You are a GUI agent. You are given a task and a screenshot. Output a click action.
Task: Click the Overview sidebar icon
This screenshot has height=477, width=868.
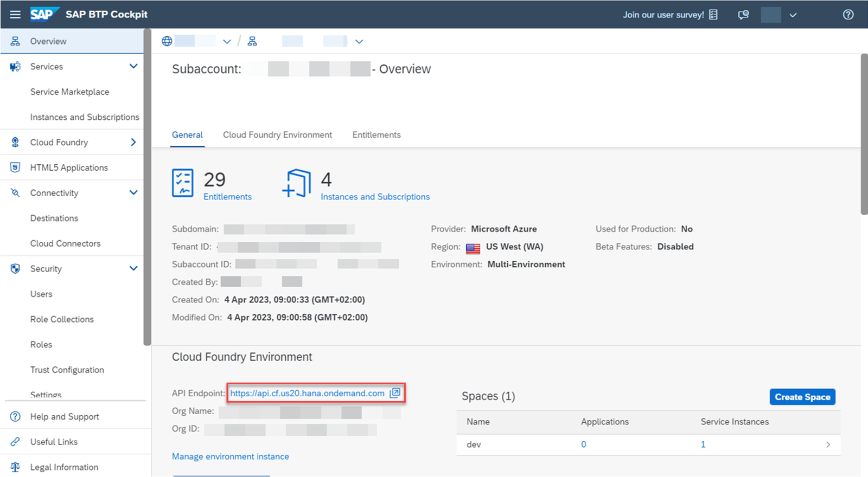(15, 41)
